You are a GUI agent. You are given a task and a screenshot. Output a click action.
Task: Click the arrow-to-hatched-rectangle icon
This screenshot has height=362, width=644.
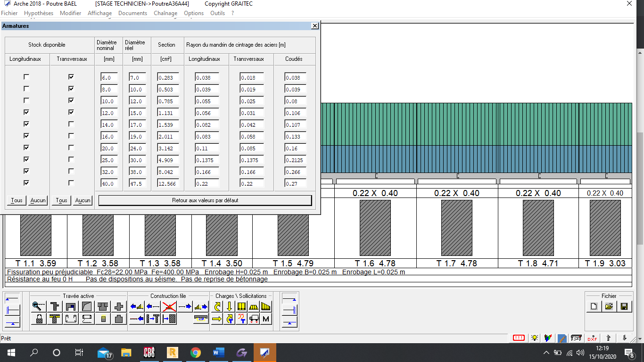[169, 319]
